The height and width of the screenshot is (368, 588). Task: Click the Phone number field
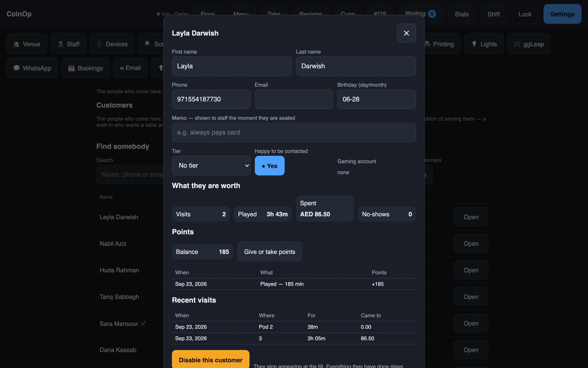[x=211, y=99]
